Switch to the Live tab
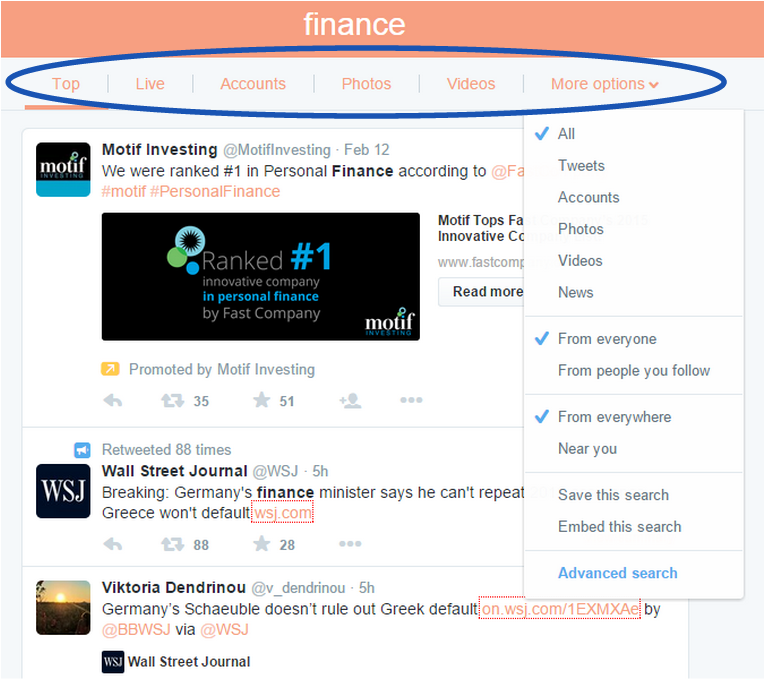The height and width of the screenshot is (679, 766). (150, 84)
